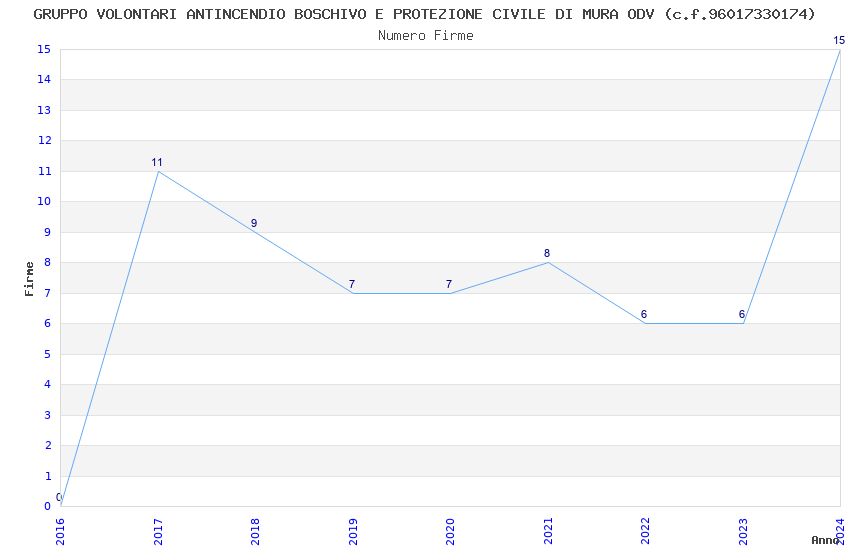This screenshot has height=550, width=850.
Task: Click the y-axis tick label 10
Action: pos(44,202)
